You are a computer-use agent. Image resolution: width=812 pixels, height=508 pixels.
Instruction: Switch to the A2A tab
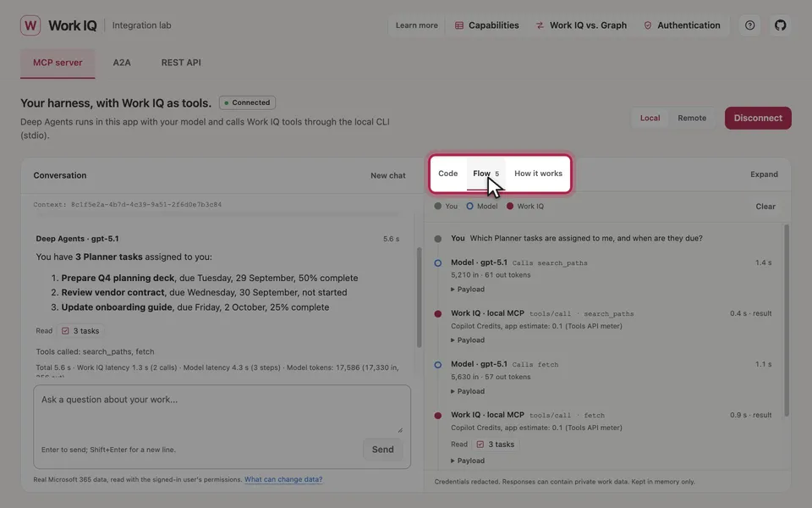(x=122, y=63)
